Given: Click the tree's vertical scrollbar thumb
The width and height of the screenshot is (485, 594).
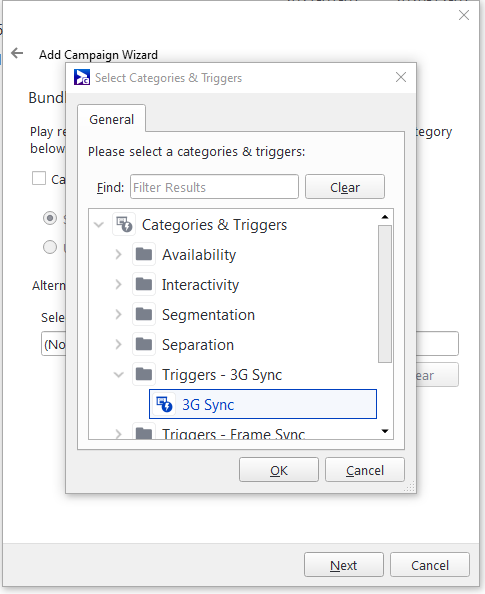Looking at the screenshot, I should [x=385, y=294].
